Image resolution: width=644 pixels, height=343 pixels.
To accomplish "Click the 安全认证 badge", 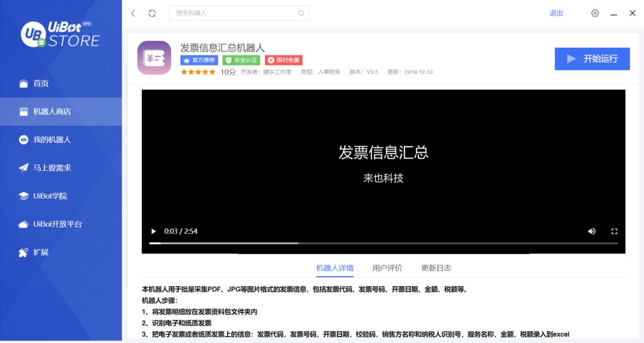I will (x=241, y=60).
